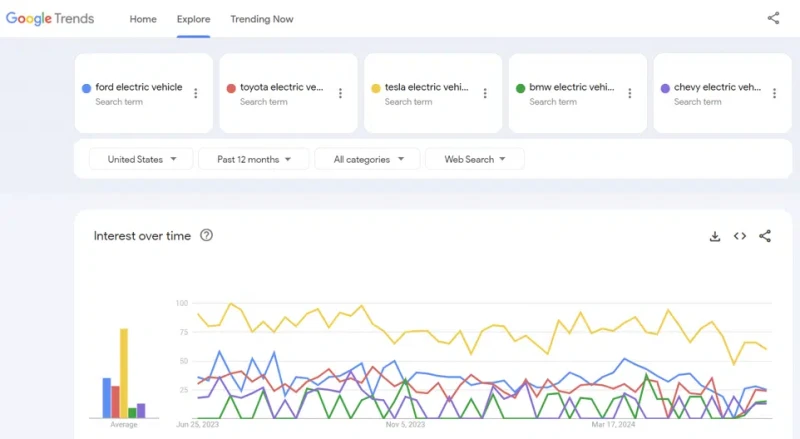Click the blue ford color dot

86,88
